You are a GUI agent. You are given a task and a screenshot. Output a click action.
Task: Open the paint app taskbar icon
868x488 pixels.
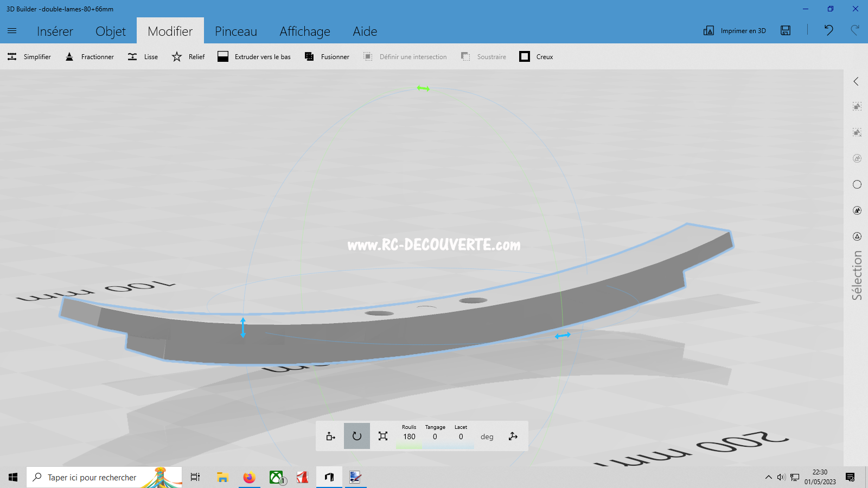click(x=355, y=477)
